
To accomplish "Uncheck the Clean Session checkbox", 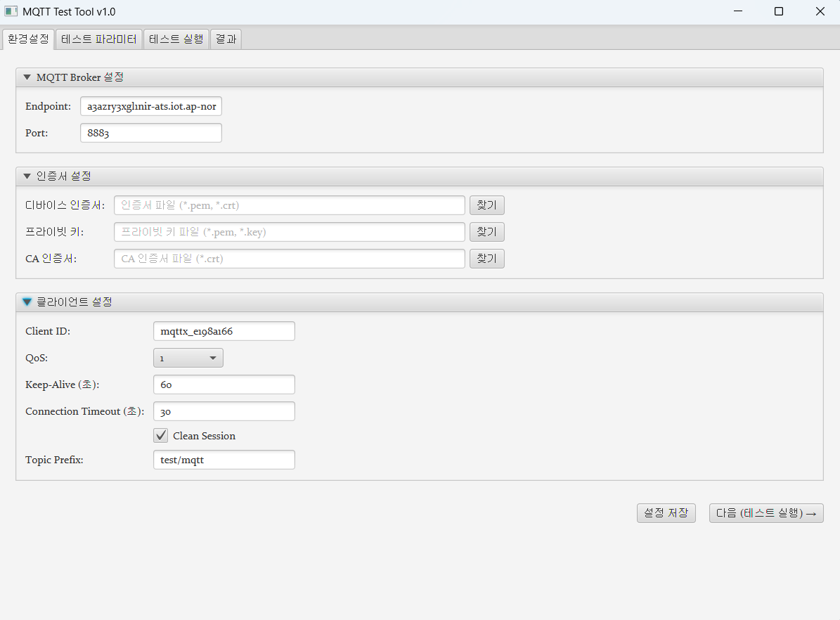I will 161,436.
